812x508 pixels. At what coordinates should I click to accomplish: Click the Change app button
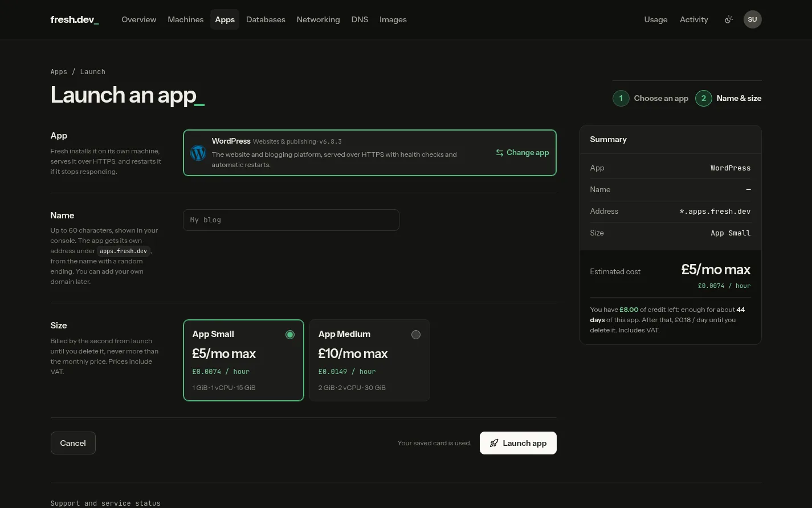point(523,153)
